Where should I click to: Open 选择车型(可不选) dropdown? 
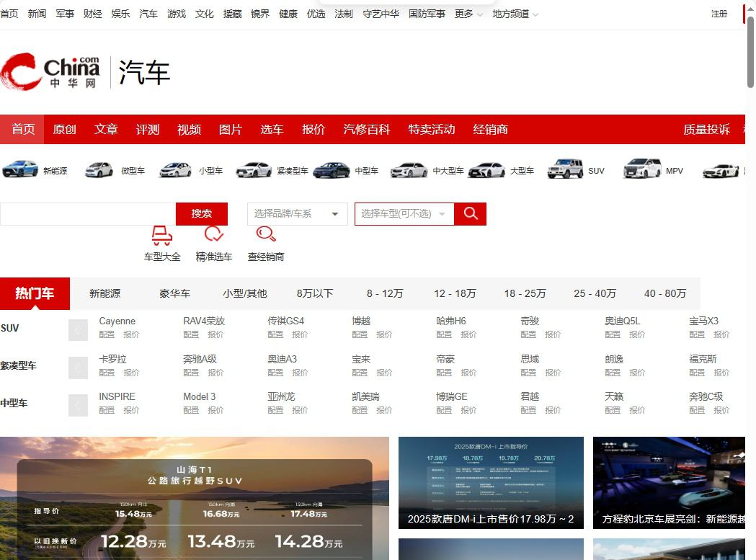pyautogui.click(x=404, y=213)
